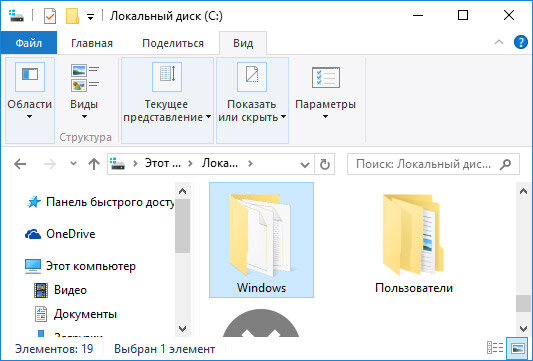Click the file list scrollbar thumb
The height and width of the screenshot is (361, 533).
coord(523,303)
